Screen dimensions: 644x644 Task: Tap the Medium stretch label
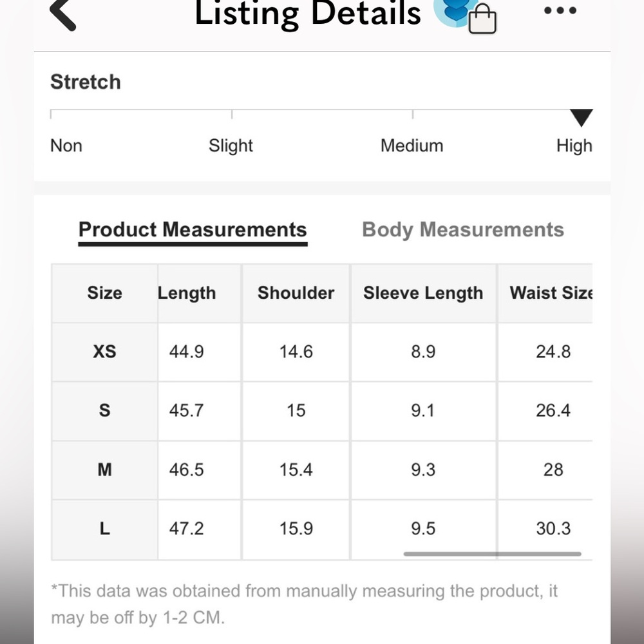412,146
